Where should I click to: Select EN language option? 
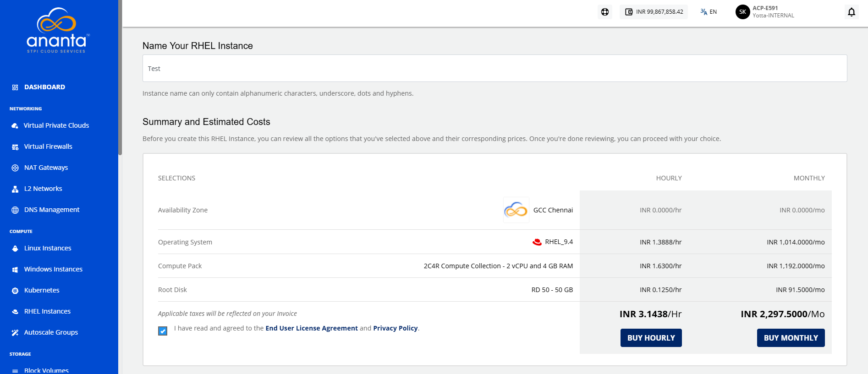point(713,12)
